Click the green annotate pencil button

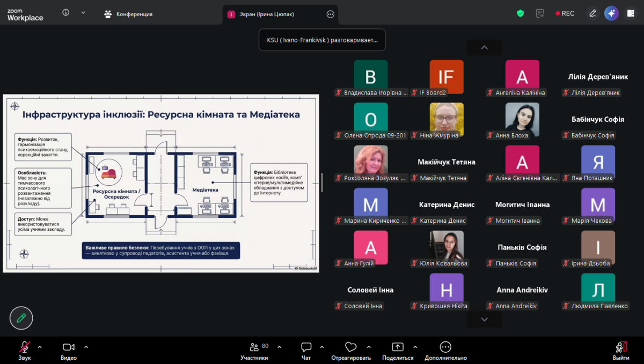[21, 318]
